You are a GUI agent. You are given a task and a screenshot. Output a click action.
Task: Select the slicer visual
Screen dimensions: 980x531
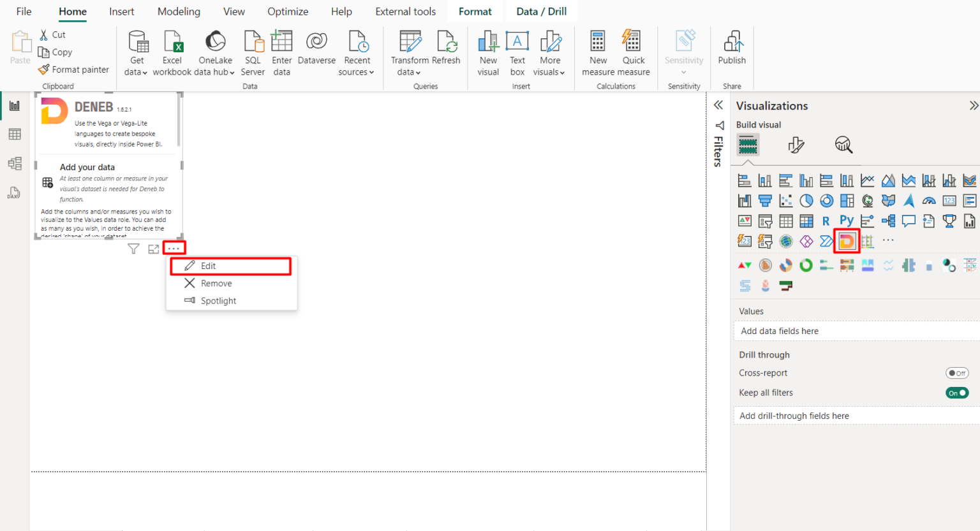pos(764,221)
